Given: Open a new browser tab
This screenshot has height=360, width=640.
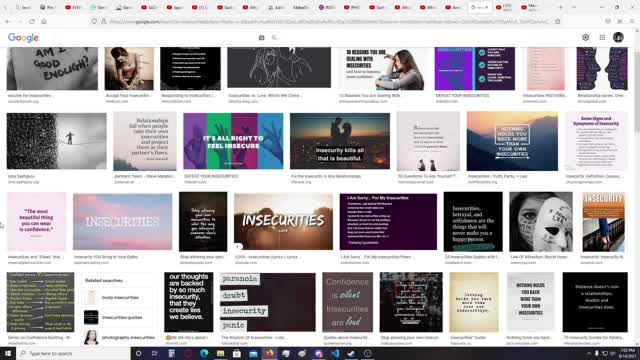Looking at the screenshot, I should (x=560, y=7).
